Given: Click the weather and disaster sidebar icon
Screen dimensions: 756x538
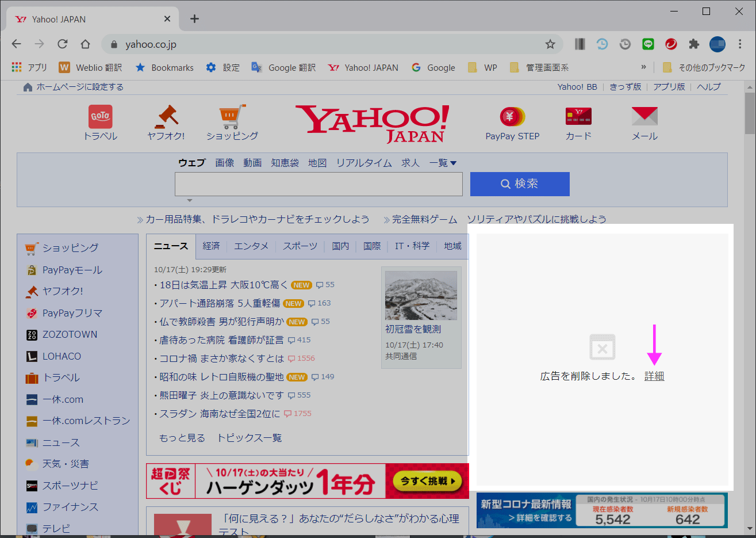Looking at the screenshot, I should 32,464.
